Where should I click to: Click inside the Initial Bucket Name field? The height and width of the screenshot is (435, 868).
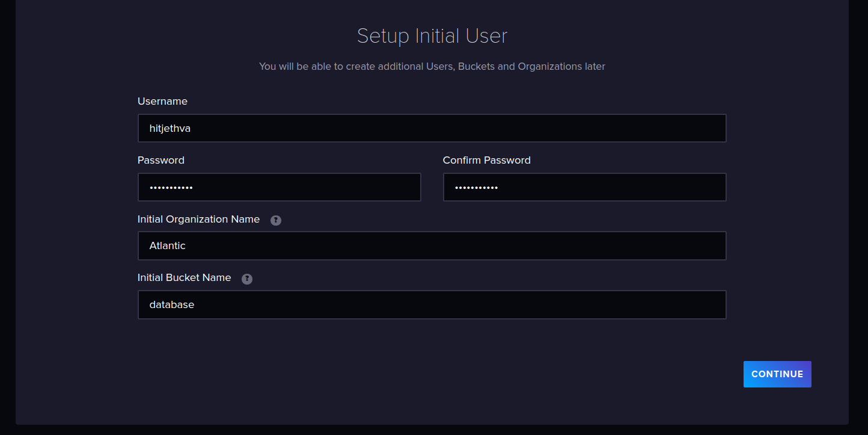click(x=432, y=304)
